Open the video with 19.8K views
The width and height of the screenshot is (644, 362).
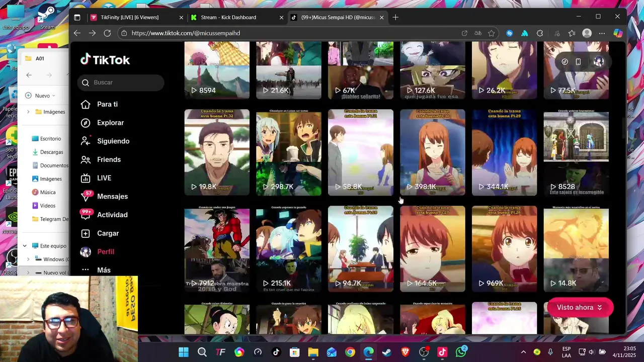click(217, 152)
